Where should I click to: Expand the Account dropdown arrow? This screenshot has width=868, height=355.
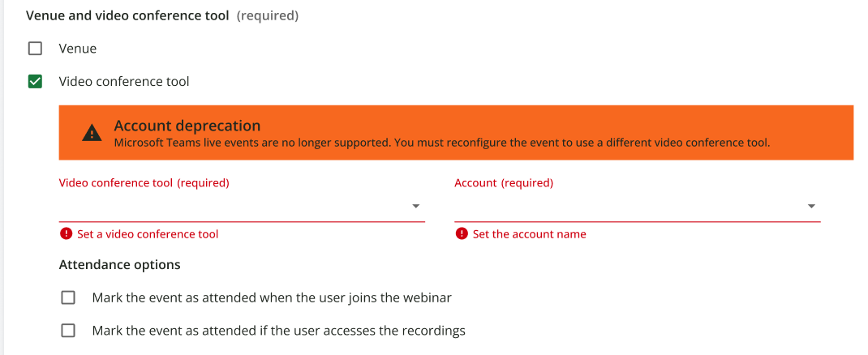(811, 206)
